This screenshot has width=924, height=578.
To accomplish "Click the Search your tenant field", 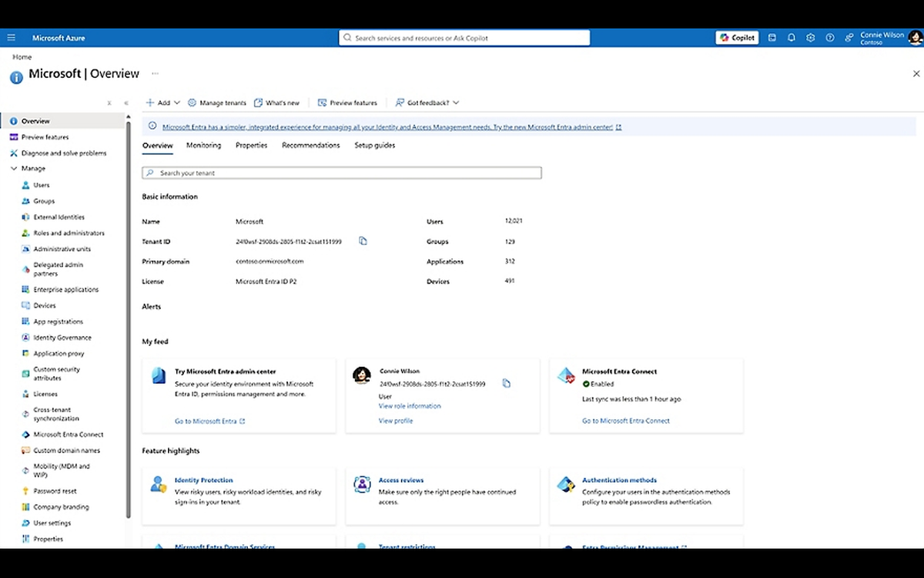I will [x=342, y=173].
